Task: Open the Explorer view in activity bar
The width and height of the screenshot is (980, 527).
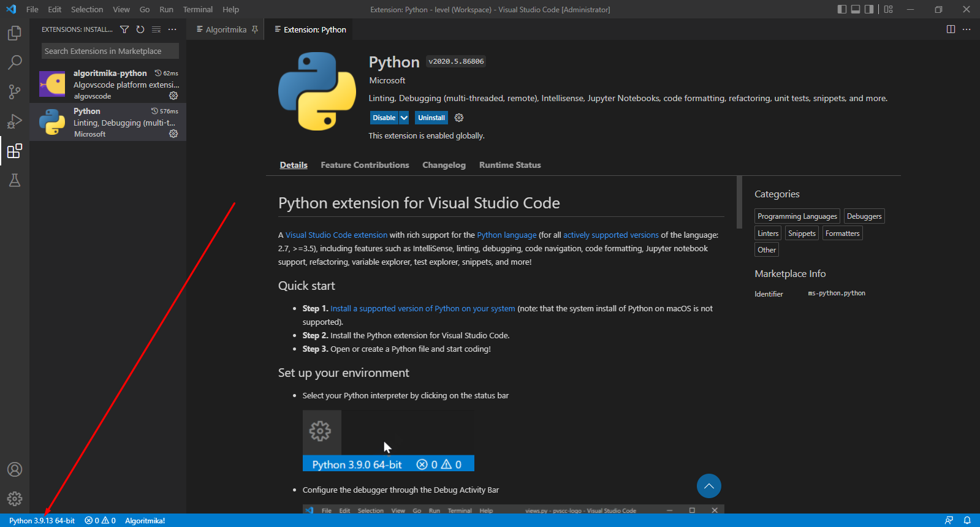Action: (15, 33)
